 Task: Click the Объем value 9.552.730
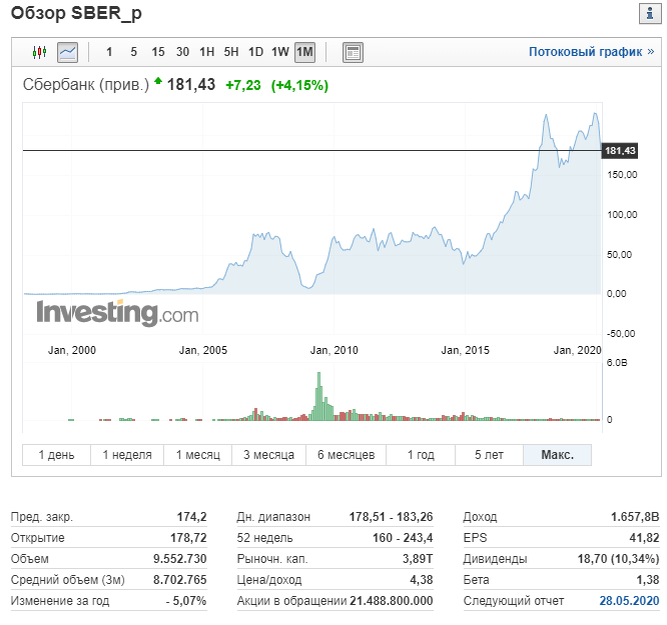pos(180,559)
